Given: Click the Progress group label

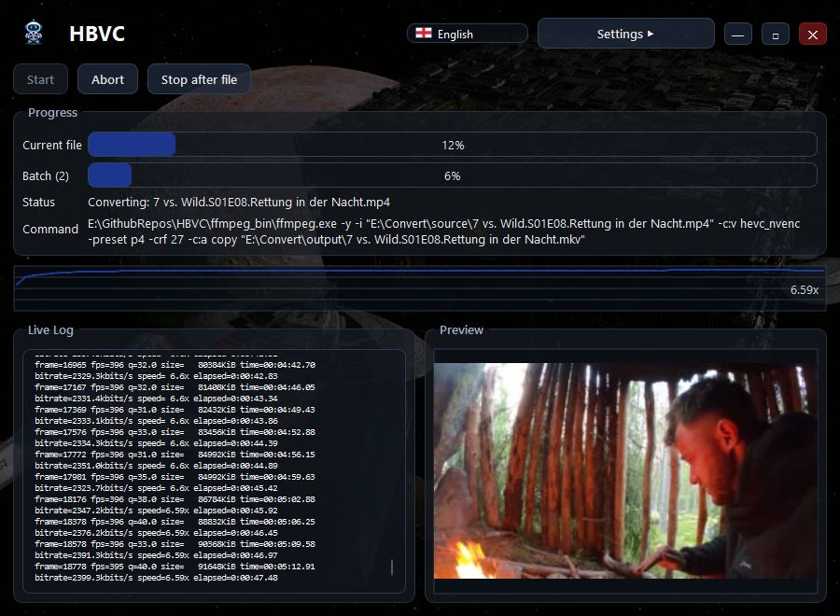Looking at the screenshot, I should pos(52,113).
